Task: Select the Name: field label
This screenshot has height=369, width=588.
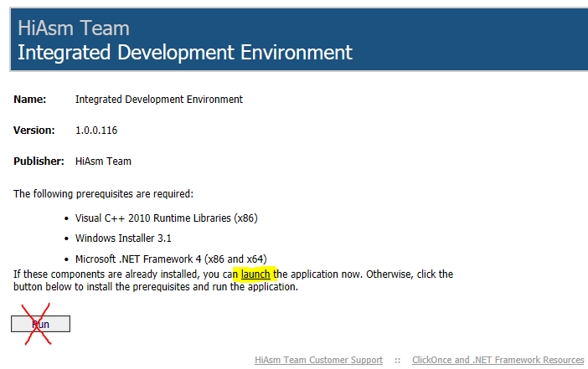Action: click(x=30, y=100)
